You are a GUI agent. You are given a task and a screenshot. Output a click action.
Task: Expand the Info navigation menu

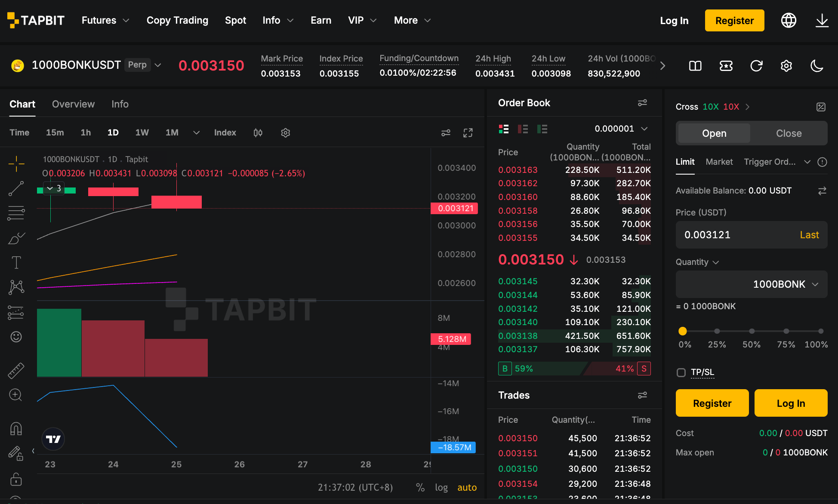278,20
